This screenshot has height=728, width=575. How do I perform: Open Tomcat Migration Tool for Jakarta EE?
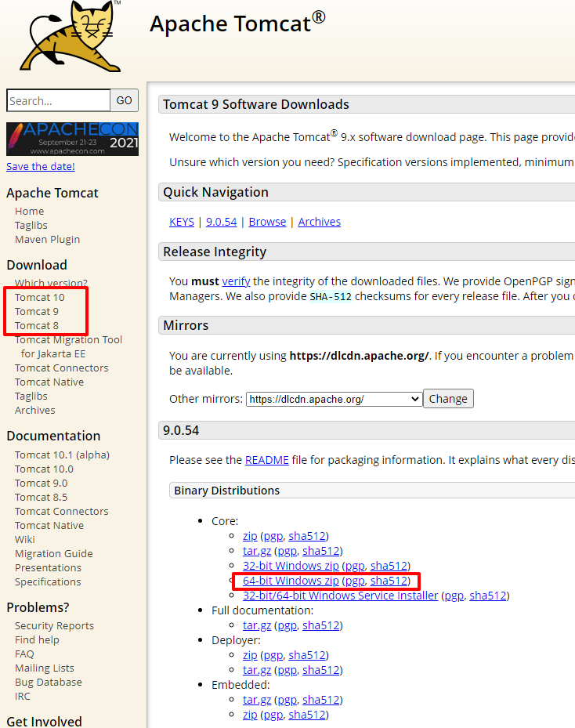(68, 347)
